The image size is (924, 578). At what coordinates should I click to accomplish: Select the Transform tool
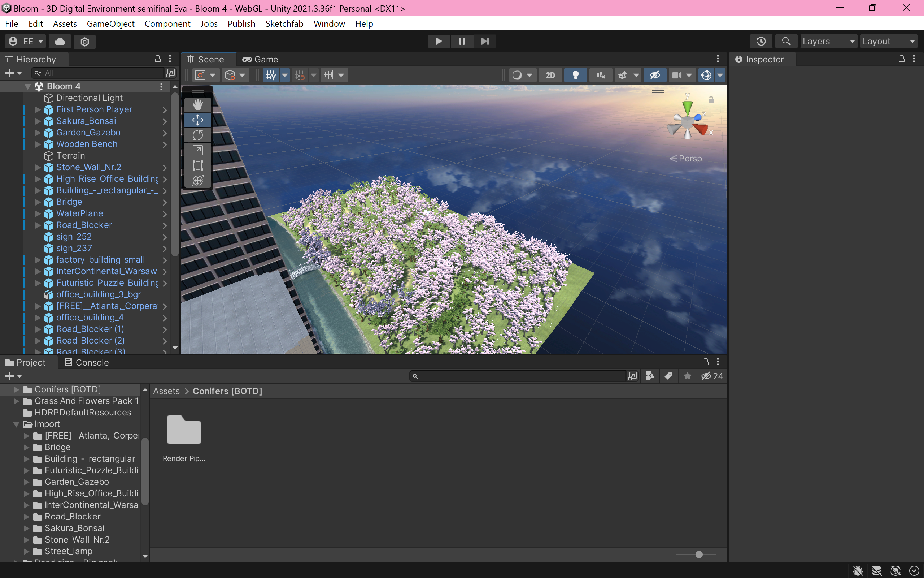[x=197, y=180]
